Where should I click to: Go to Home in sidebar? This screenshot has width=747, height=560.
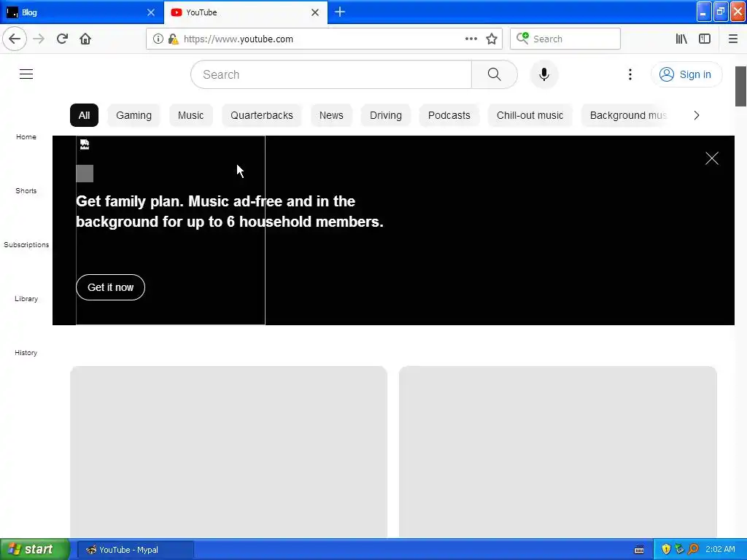click(26, 136)
